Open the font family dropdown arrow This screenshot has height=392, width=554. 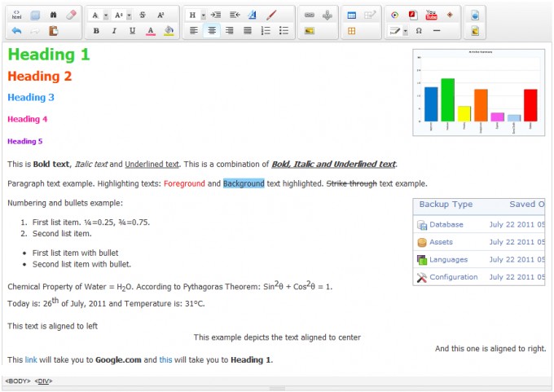click(106, 15)
